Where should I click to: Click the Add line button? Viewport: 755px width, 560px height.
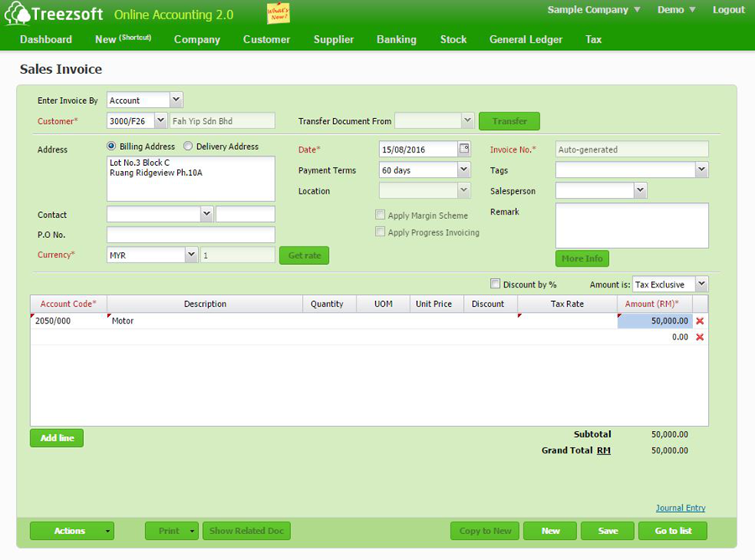tap(57, 438)
